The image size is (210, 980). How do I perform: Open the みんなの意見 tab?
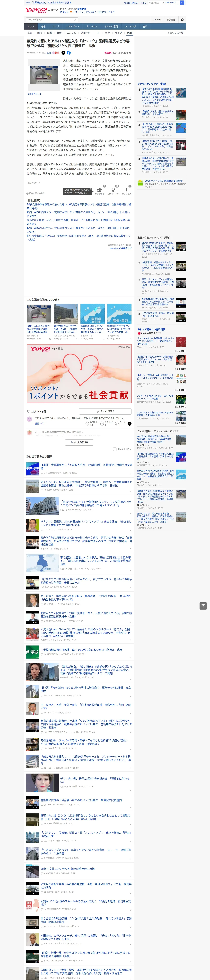[111, 27]
